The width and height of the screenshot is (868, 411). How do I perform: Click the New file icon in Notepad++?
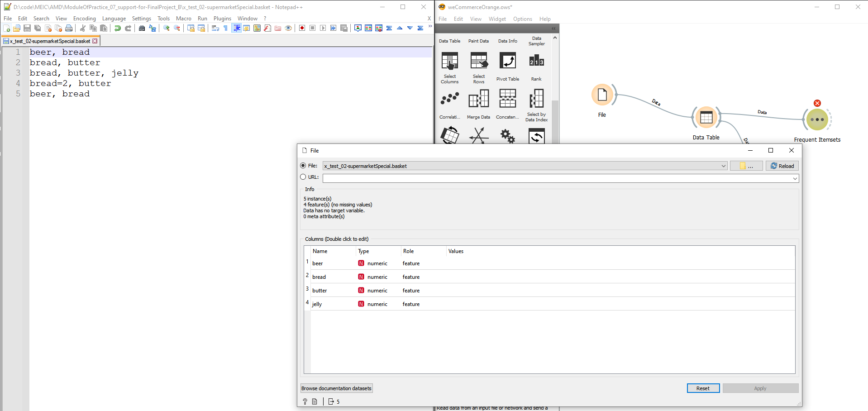pos(6,28)
